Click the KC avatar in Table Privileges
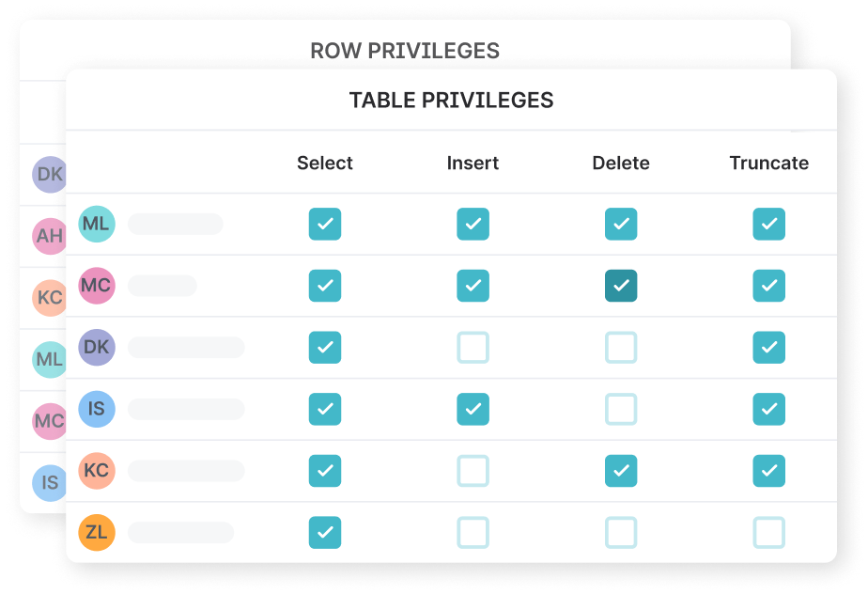Screen dimensions: 868x594 pyautogui.click(x=97, y=471)
